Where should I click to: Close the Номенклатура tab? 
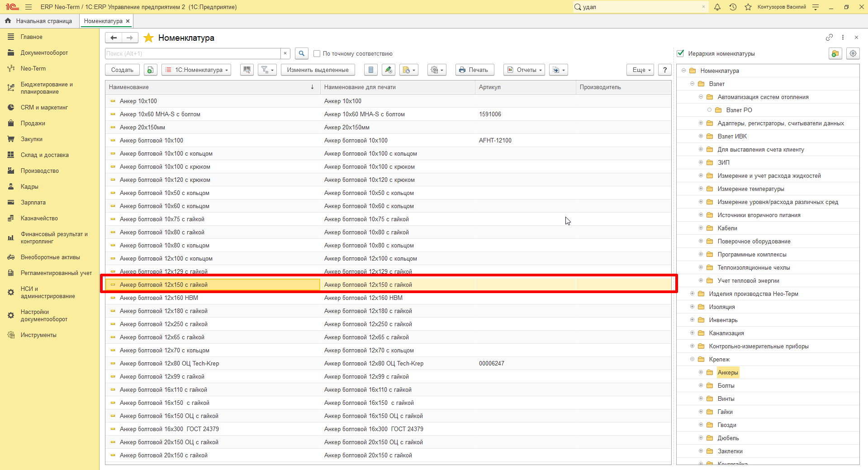(128, 21)
